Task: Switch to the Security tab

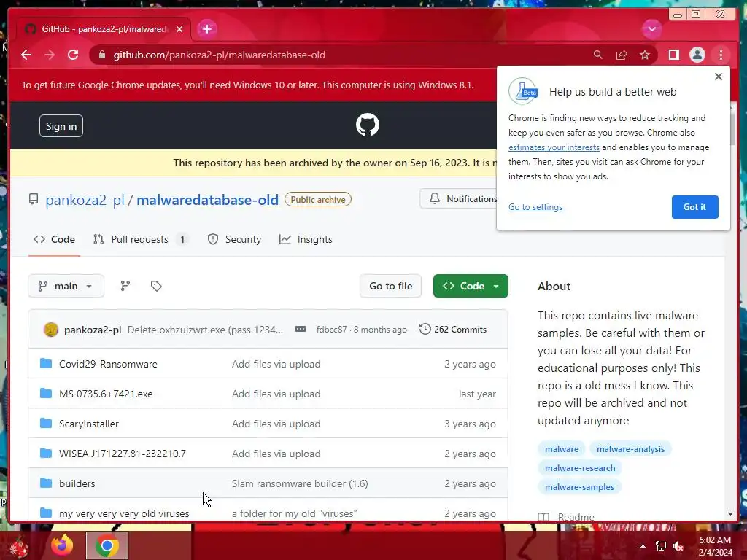Action: click(234, 239)
